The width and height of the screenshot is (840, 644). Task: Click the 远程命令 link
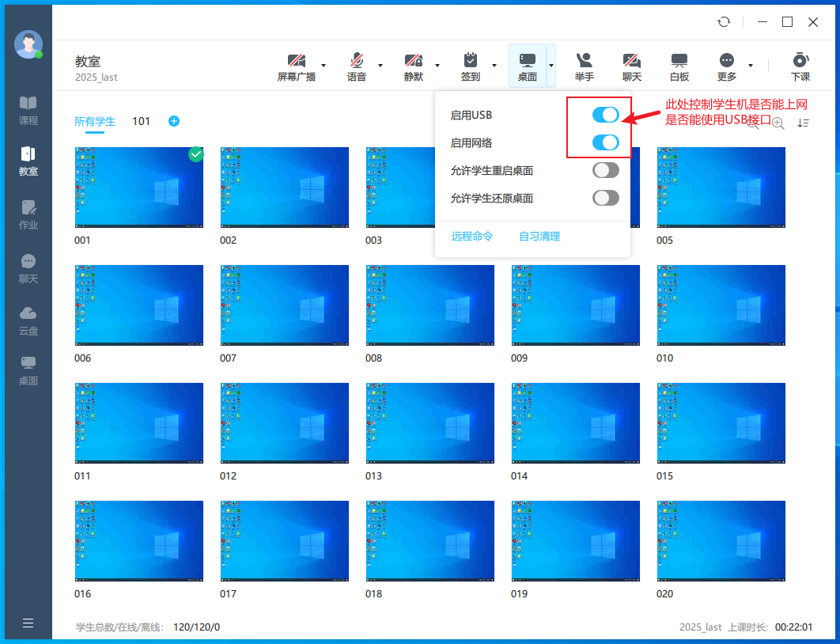point(472,237)
